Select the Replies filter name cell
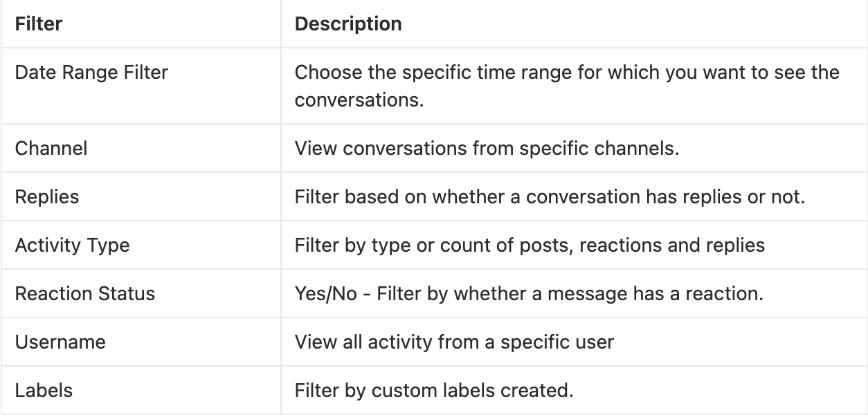This screenshot has height=415, width=868. [47, 197]
